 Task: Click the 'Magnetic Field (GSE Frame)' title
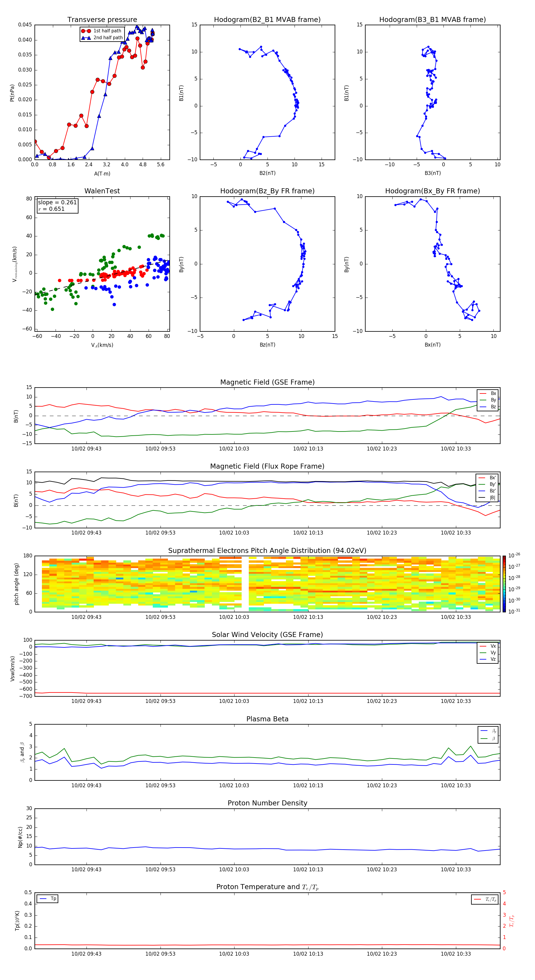click(x=267, y=382)
